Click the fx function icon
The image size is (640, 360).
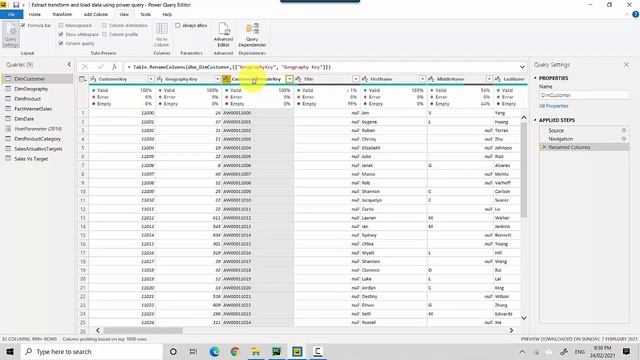pos(115,67)
